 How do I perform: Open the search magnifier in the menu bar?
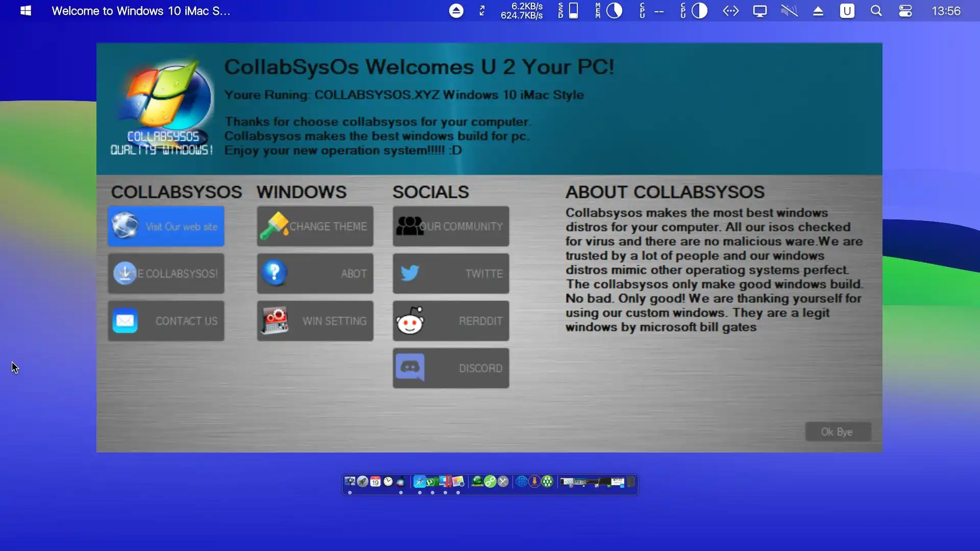876,11
